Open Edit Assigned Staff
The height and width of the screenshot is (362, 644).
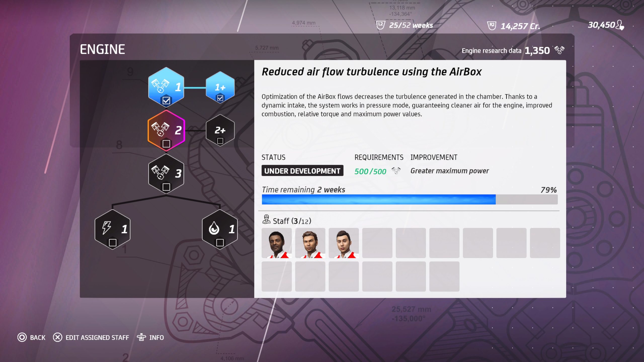coord(91,337)
